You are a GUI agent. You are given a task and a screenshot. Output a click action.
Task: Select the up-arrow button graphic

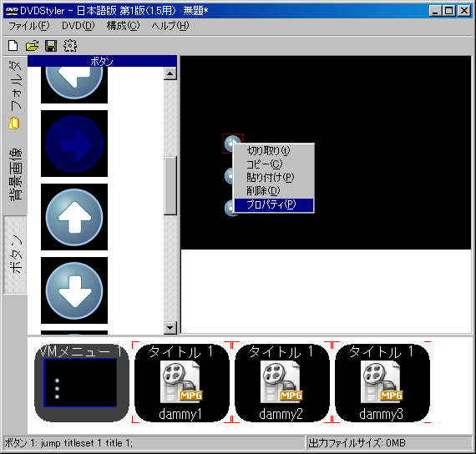(74, 217)
